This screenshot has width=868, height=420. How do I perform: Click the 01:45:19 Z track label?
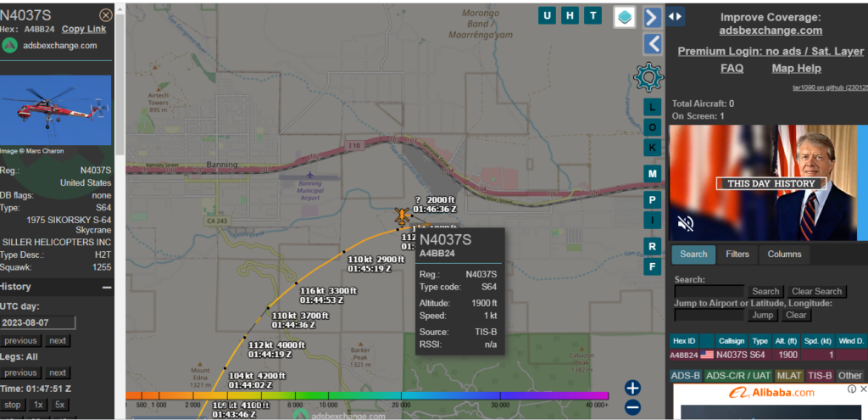pos(376,264)
